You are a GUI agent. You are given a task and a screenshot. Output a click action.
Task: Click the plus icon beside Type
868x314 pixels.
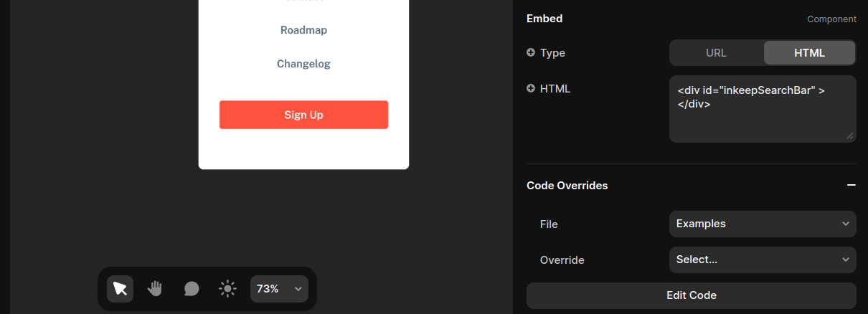(531, 52)
